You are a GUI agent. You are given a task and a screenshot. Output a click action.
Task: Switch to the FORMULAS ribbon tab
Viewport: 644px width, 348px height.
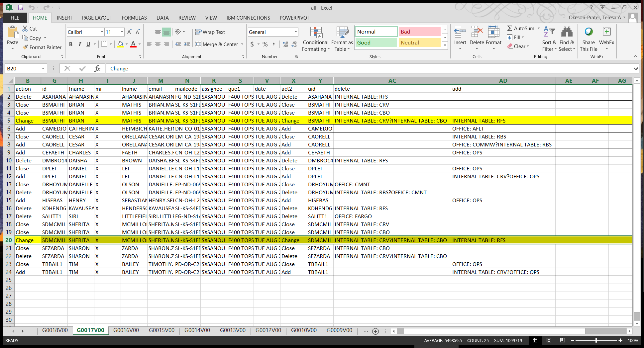tap(134, 18)
